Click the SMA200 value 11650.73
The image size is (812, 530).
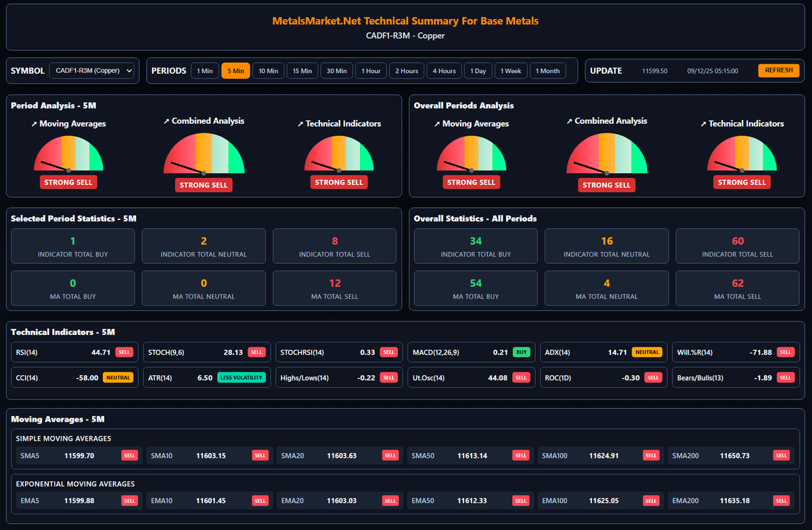click(x=734, y=456)
